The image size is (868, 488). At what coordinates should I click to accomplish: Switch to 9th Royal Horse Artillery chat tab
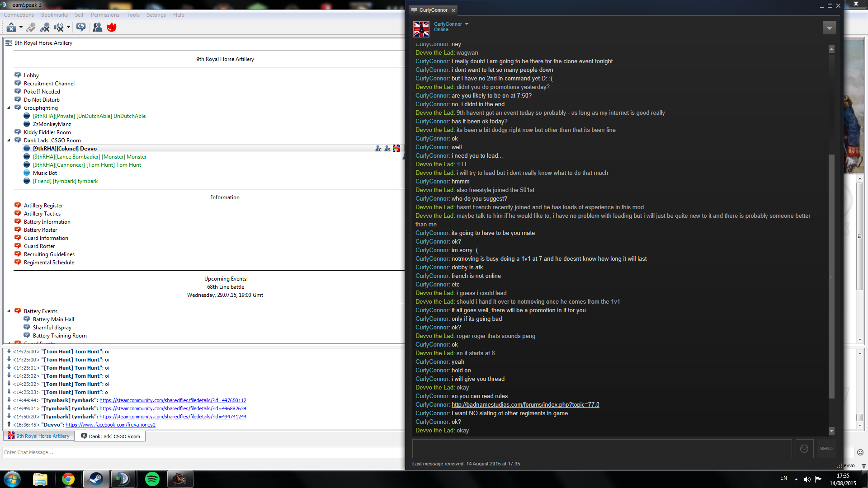(x=39, y=436)
